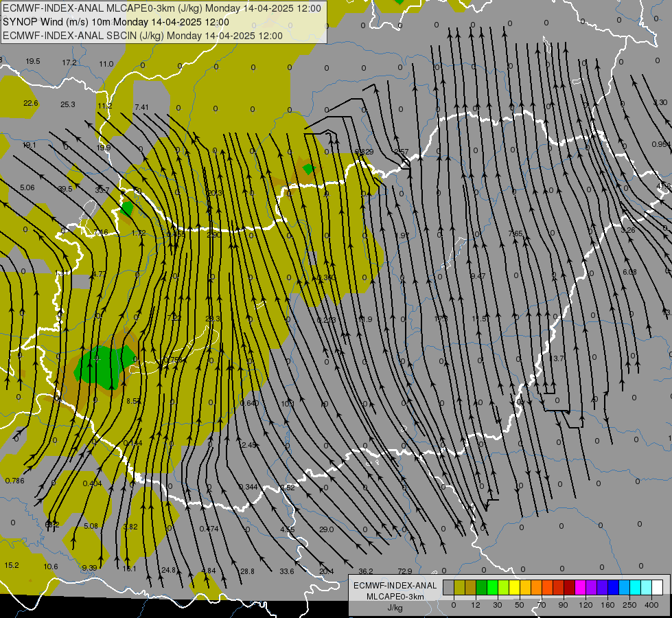
Task: Click the legend tick label 120
Action: click(586, 605)
